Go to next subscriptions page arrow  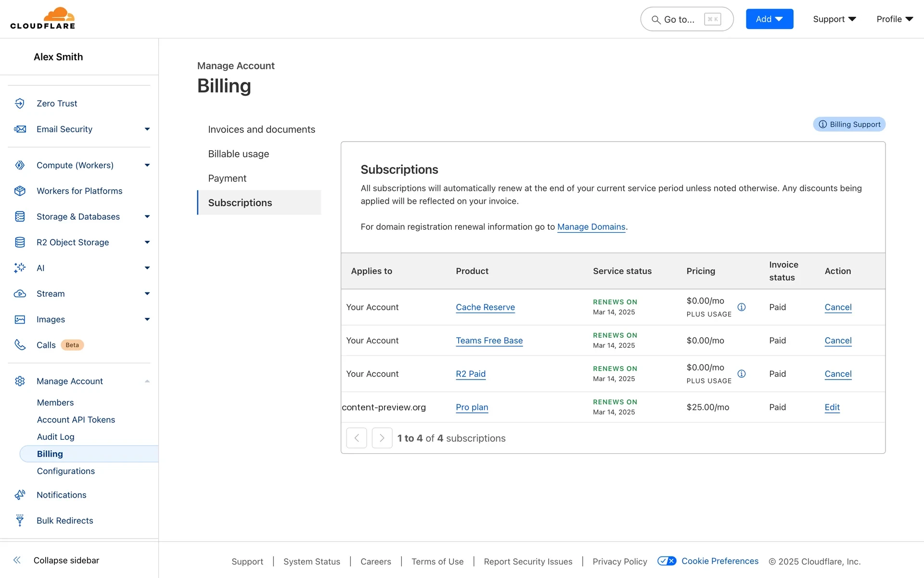coord(382,438)
